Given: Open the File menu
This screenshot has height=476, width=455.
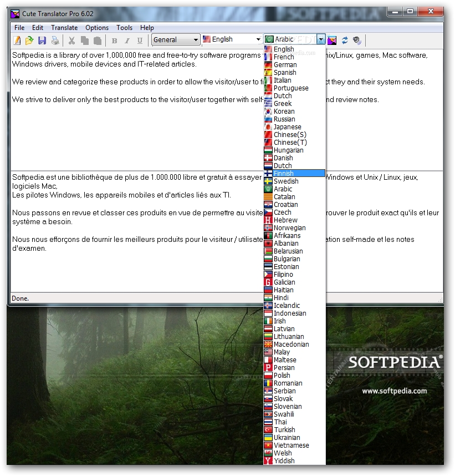Looking at the screenshot, I should point(19,28).
